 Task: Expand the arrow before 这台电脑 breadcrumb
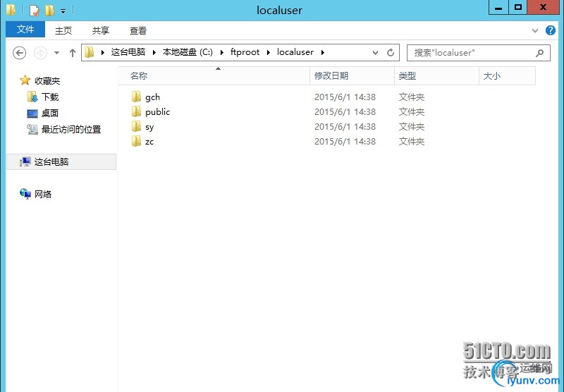102,52
